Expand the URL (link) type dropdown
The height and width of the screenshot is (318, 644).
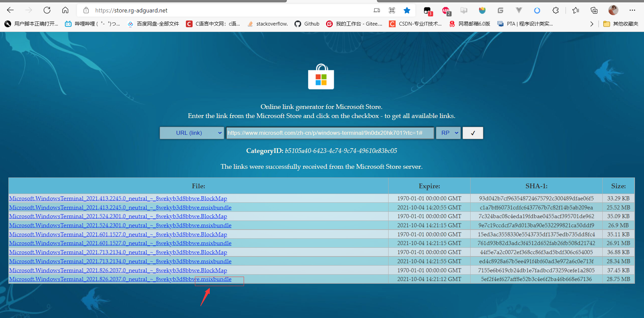point(192,133)
